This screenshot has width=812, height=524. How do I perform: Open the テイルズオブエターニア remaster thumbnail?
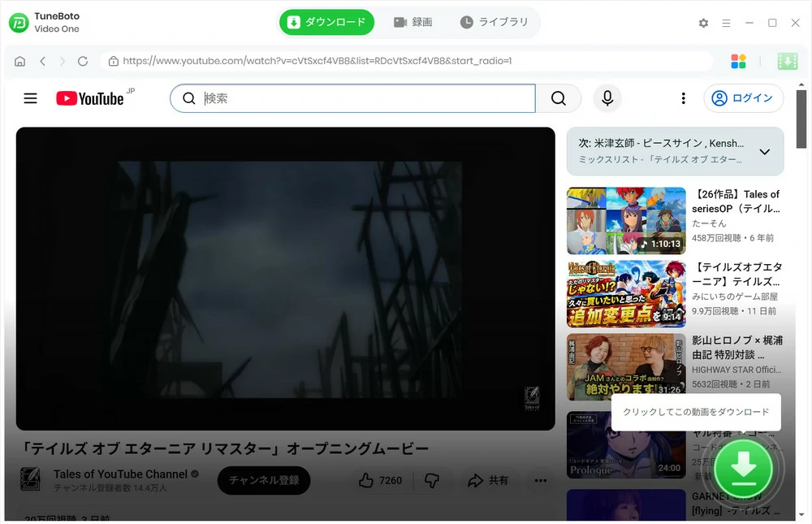(x=626, y=294)
